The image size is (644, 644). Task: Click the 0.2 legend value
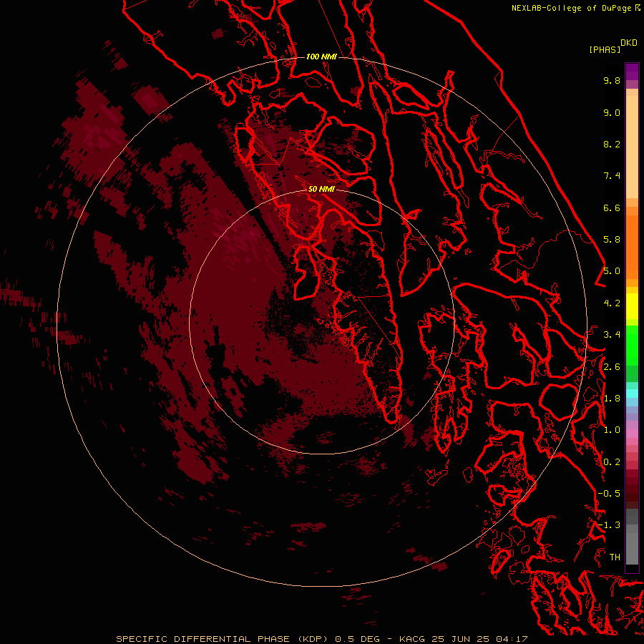coord(612,462)
